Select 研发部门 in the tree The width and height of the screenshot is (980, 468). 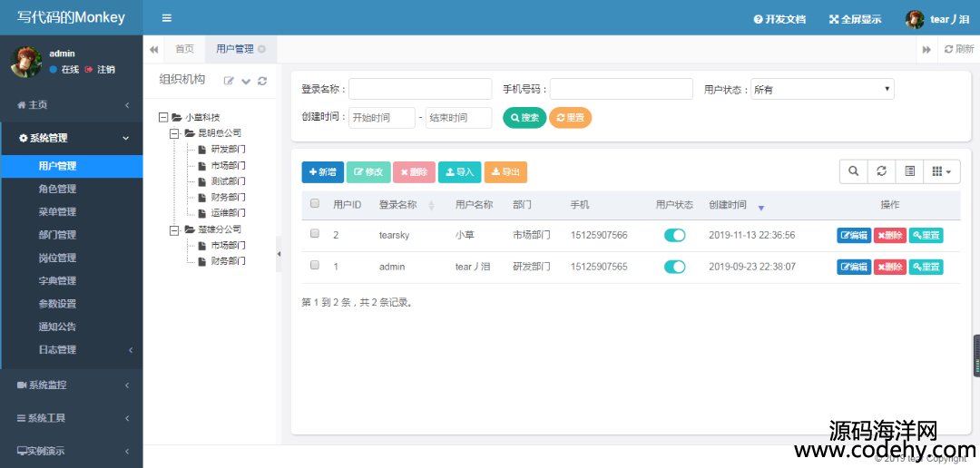click(x=228, y=150)
